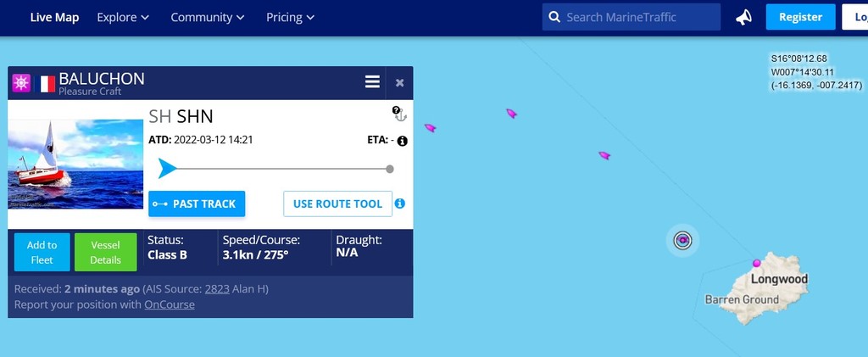Open the vessel popup hamburger menu

point(373,82)
